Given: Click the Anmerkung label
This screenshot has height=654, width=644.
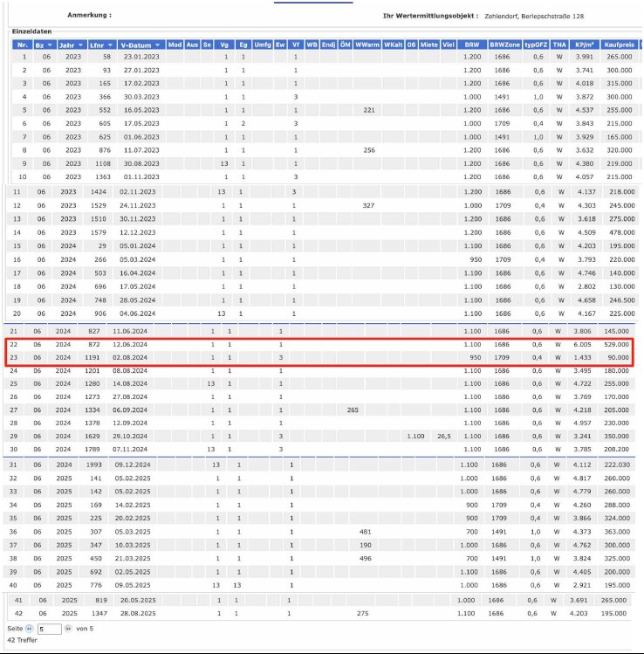Looking at the screenshot, I should 89,15.
